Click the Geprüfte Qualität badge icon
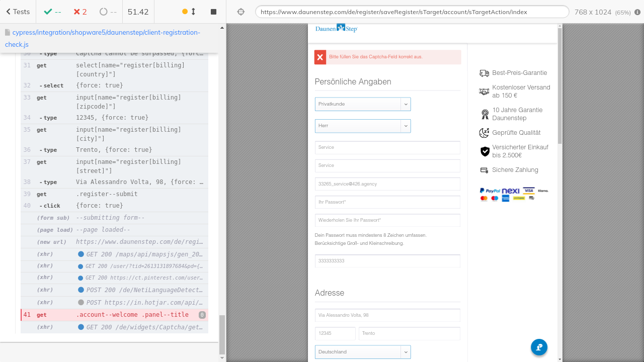The width and height of the screenshot is (644, 362). pyautogui.click(x=484, y=133)
